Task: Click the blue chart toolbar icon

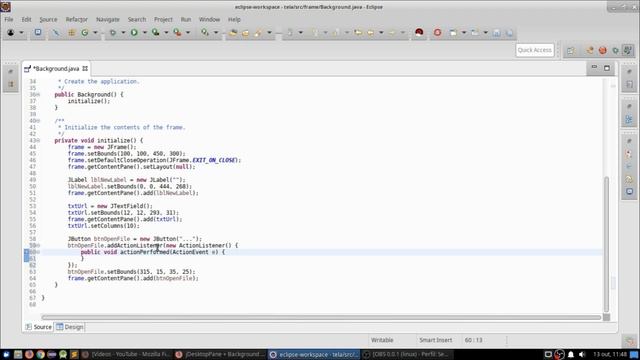Action: pyautogui.click(x=497, y=33)
